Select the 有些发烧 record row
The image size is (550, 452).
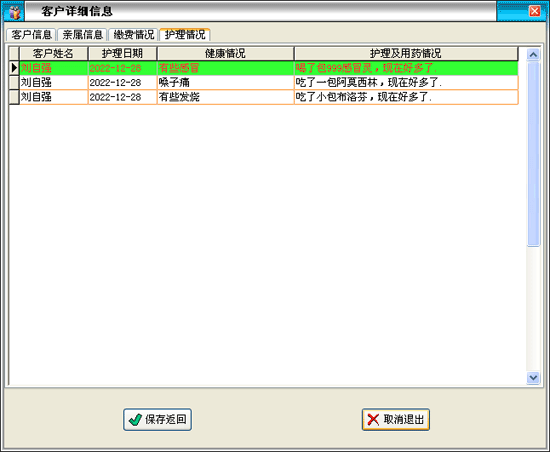coord(269,97)
